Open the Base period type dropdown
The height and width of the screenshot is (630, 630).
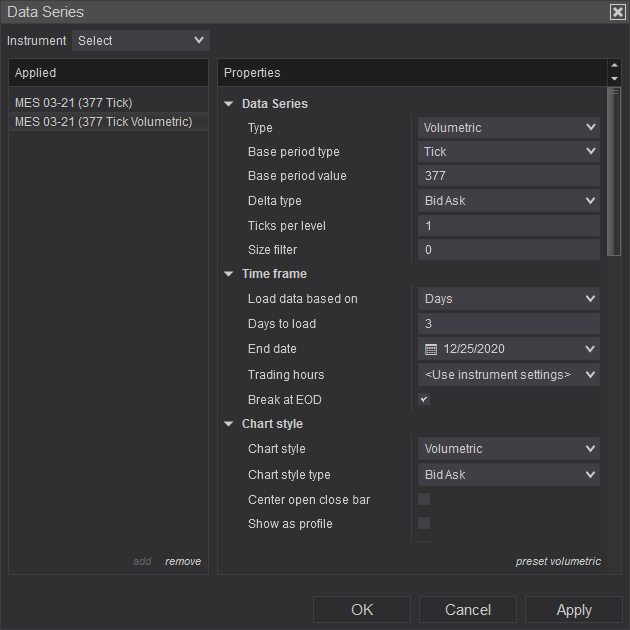coord(508,152)
